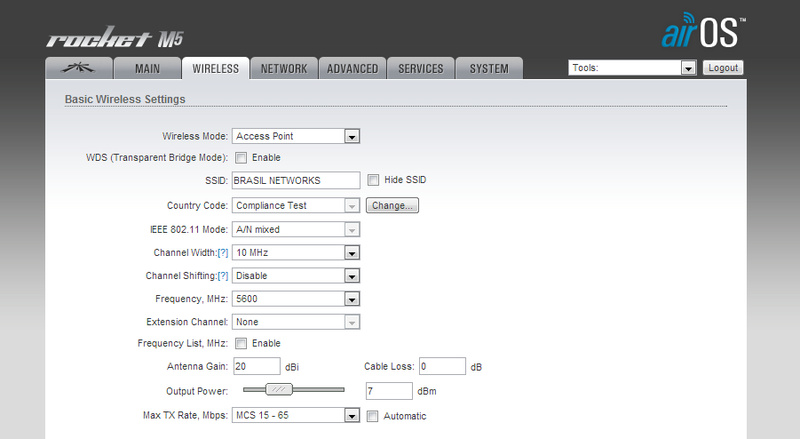Switch to the MAIN tab
Screen dimensions: 800x439
coord(147,68)
